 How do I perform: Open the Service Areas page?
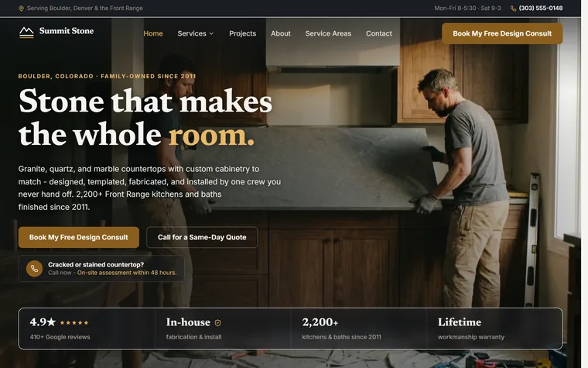click(x=328, y=33)
